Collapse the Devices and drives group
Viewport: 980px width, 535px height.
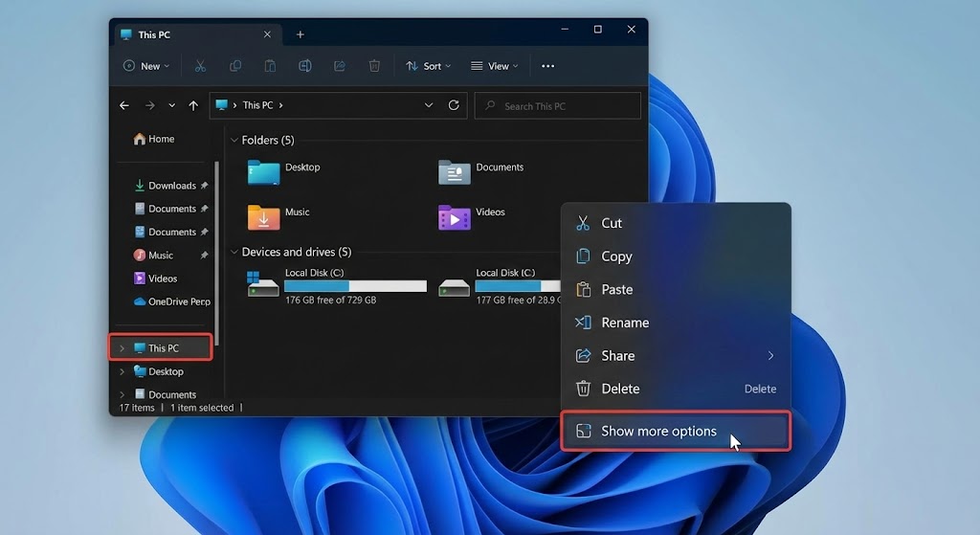[234, 252]
